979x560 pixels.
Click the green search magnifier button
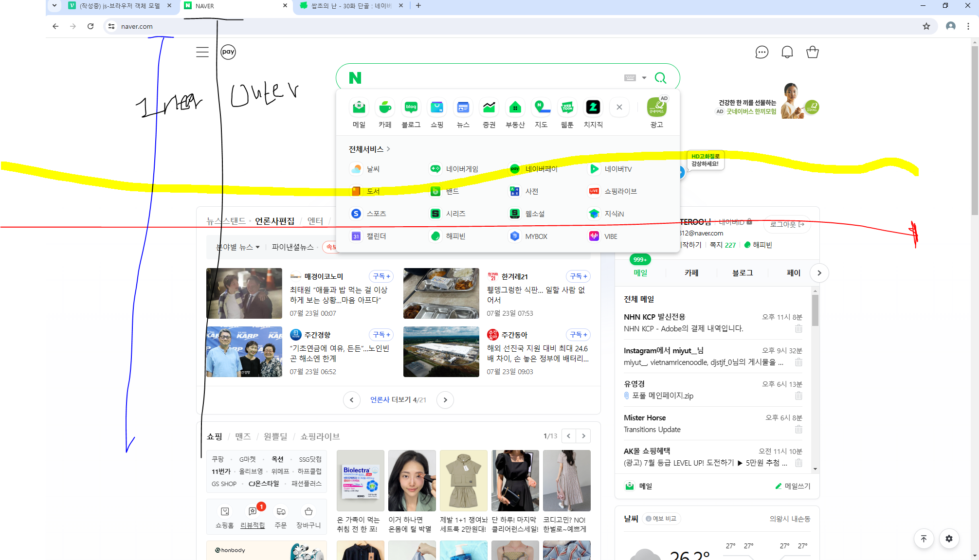[660, 78]
